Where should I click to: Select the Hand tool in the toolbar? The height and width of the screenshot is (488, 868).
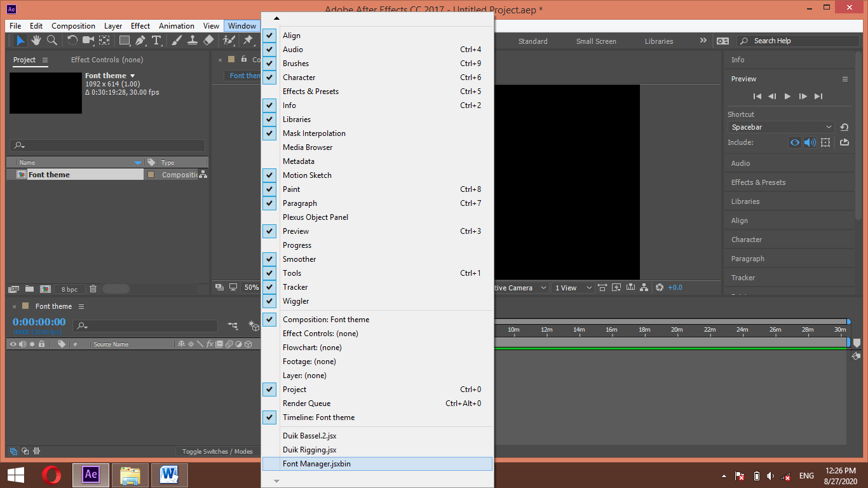click(36, 40)
